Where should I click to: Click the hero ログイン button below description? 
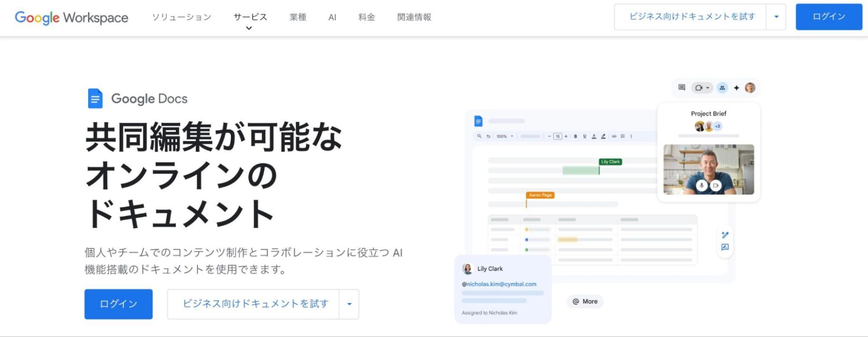[x=118, y=304]
